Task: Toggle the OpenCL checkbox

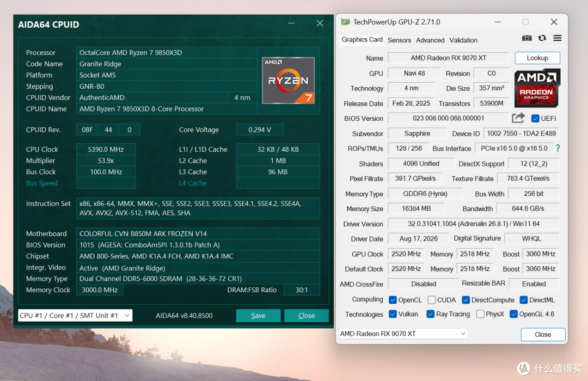Action: [393, 300]
